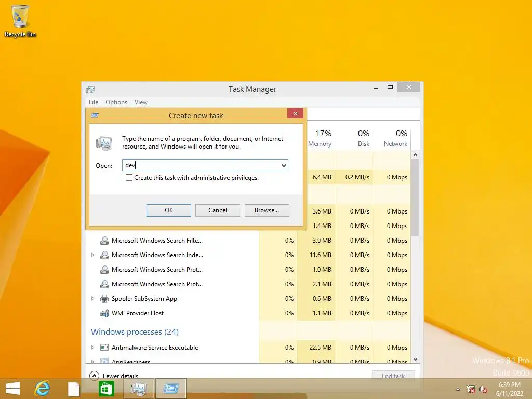Viewport: 532px width, 399px height.
Task: Click the Antimalware Service Executable icon
Action: click(x=104, y=348)
